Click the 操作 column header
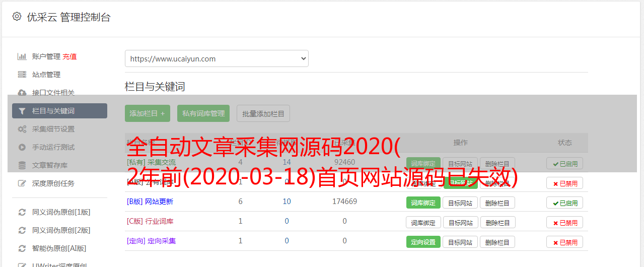This screenshot has width=644, height=267. point(460,143)
